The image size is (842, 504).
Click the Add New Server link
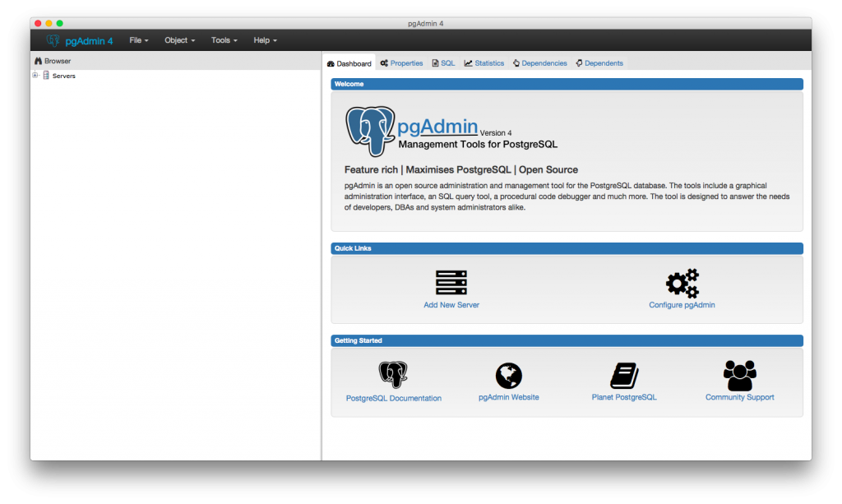451,304
